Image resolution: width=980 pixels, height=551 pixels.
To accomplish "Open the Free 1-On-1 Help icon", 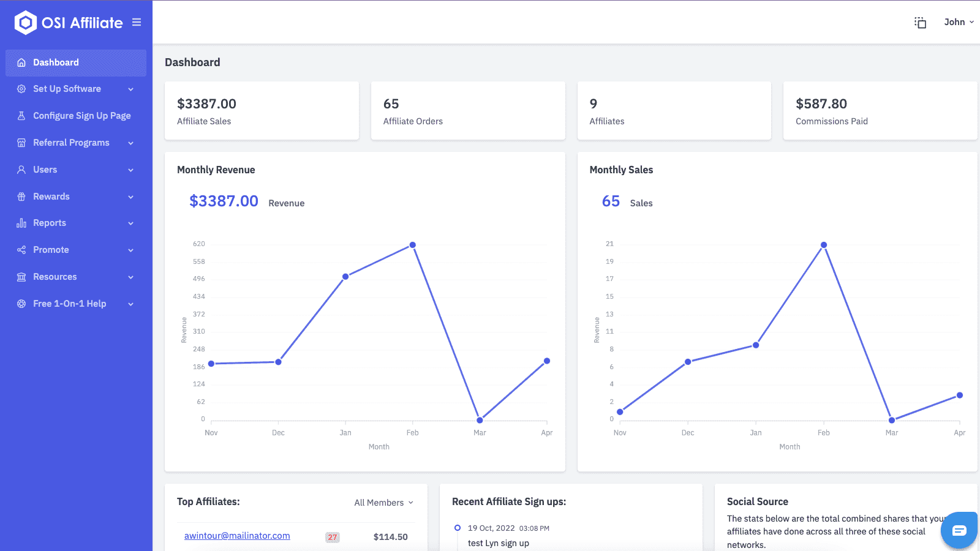I will tap(21, 304).
